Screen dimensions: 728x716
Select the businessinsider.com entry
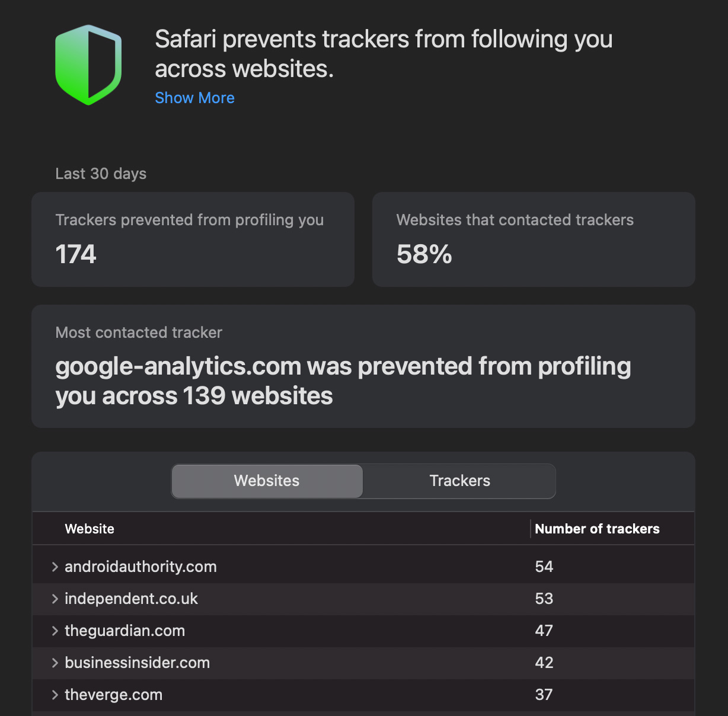click(137, 663)
